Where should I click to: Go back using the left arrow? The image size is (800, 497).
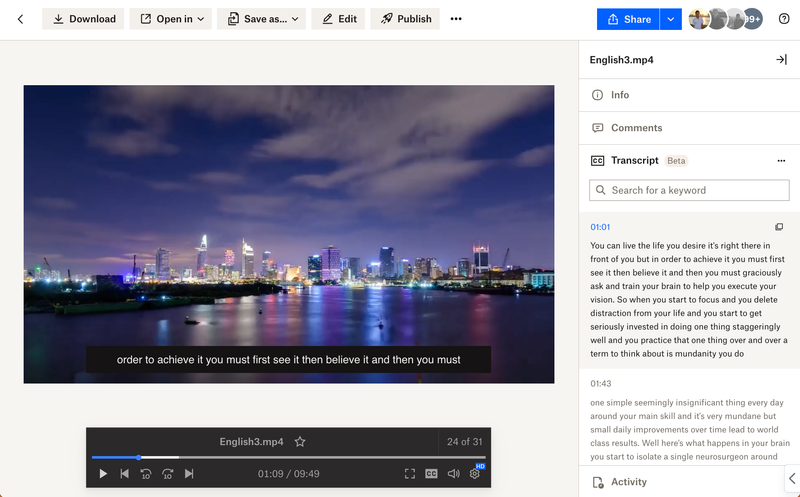[x=20, y=19]
